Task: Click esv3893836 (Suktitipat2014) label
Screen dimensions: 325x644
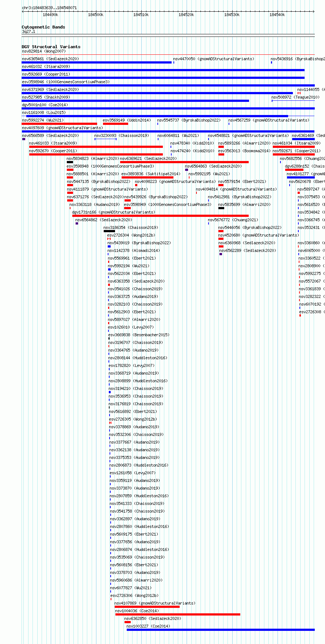Action: click(151, 174)
